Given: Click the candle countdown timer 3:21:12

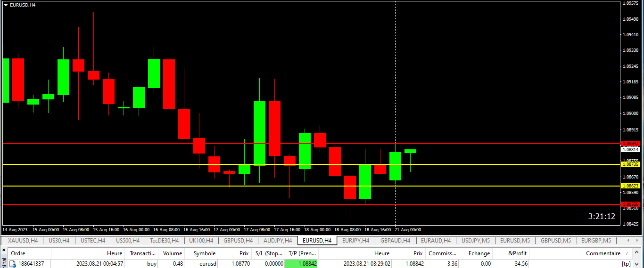Looking at the screenshot, I should click(602, 217).
